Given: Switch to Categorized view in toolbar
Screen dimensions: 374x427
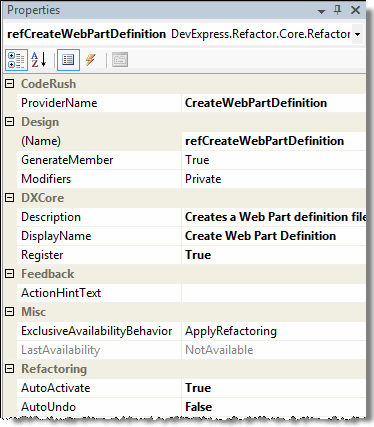Looking at the screenshot, I should click(x=16, y=60).
